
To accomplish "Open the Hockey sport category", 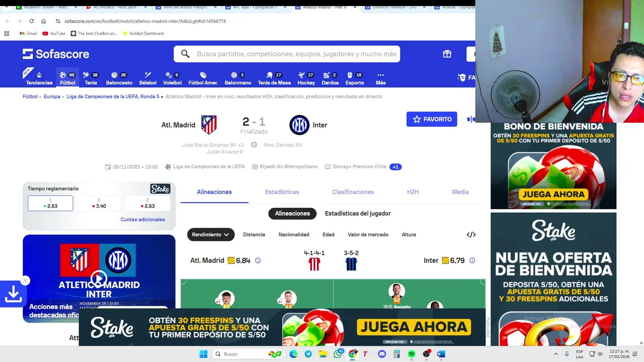I will 306,78.
